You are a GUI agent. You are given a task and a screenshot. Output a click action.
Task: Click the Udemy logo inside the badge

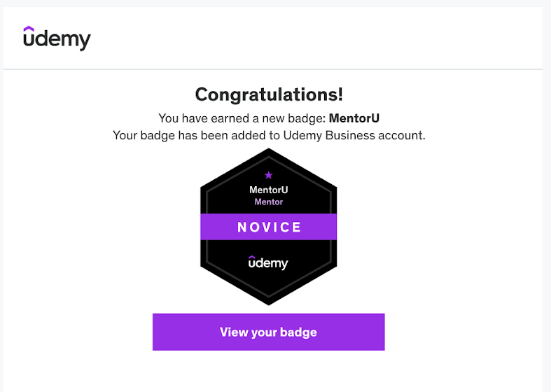pyautogui.click(x=268, y=263)
